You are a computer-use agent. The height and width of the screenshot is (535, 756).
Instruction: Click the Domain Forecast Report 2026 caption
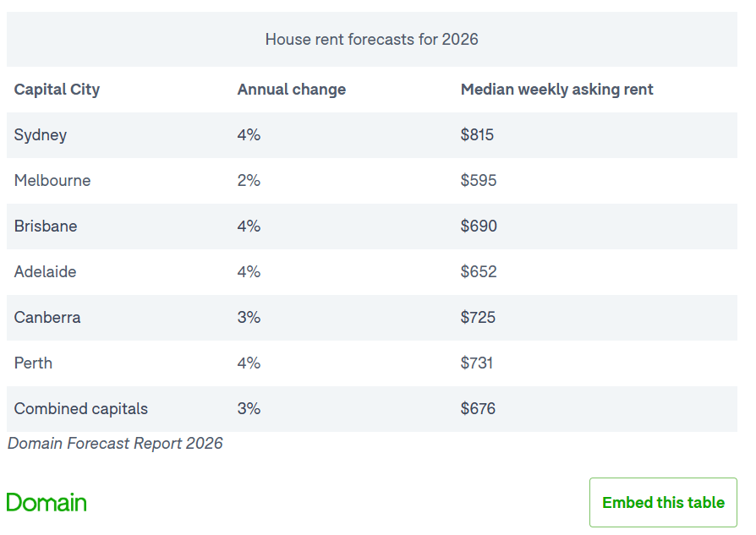115,444
